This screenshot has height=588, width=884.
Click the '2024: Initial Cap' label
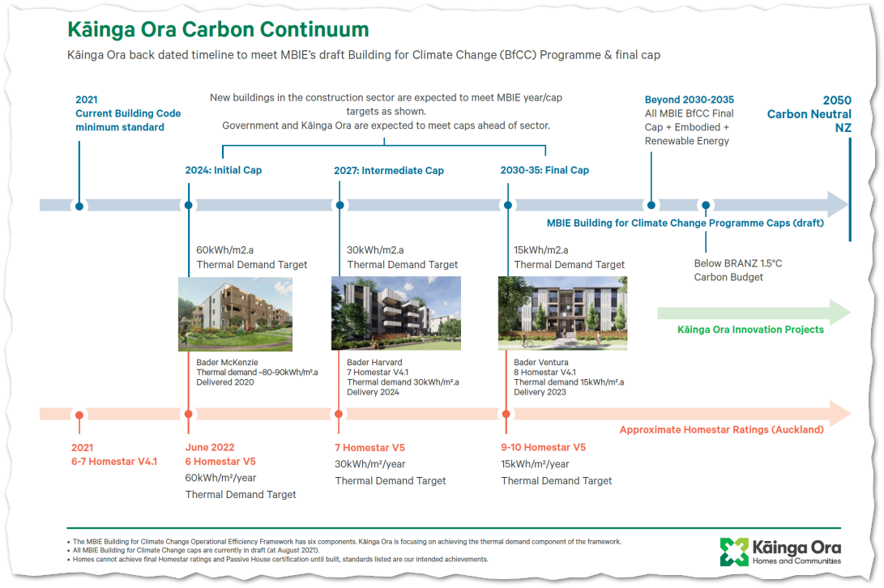pyautogui.click(x=224, y=170)
